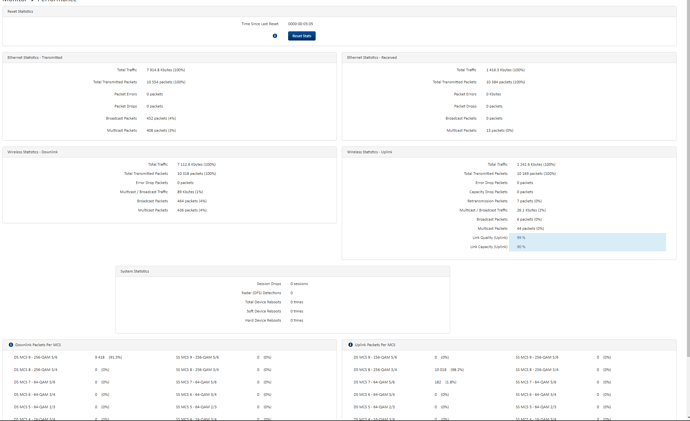Select the Wireless Statistics - Downlink header
Image resolution: width=690 pixels, height=421 pixels.
click(169, 152)
